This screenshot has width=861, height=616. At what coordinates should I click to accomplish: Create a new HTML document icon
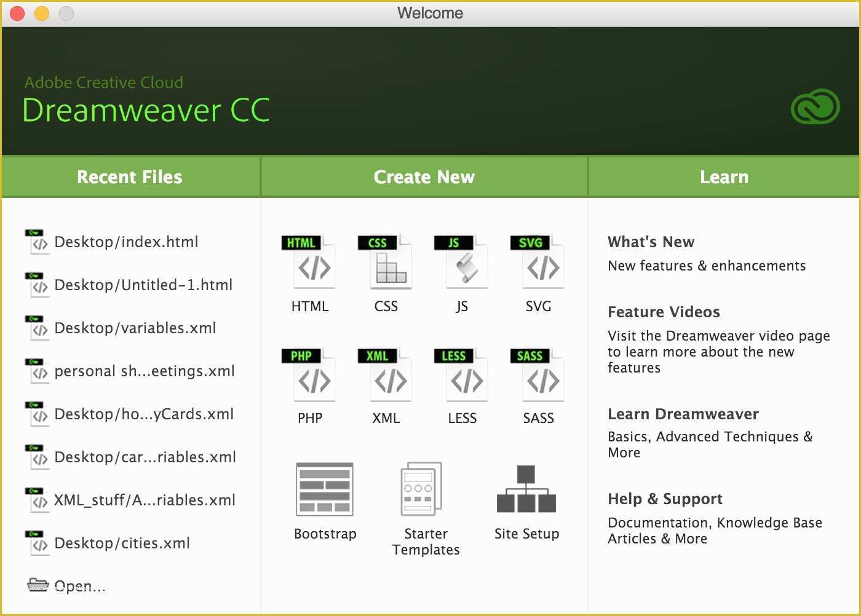(x=309, y=261)
